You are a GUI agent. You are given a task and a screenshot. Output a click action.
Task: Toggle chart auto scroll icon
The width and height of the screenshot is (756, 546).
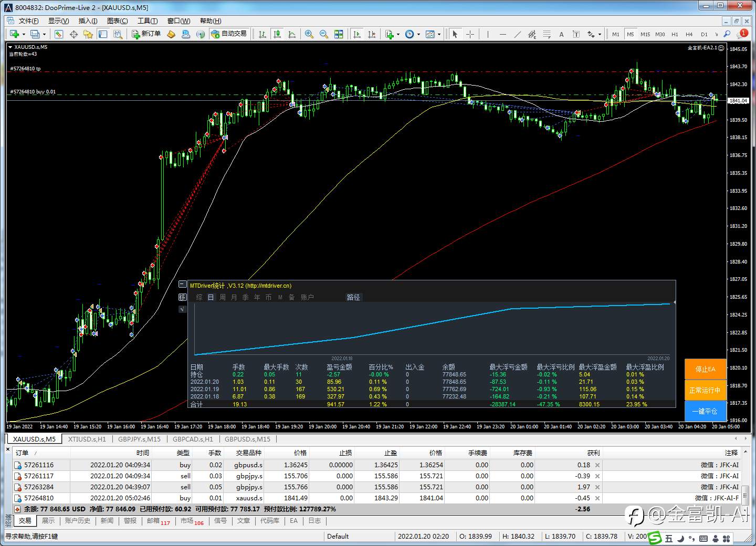click(357, 34)
